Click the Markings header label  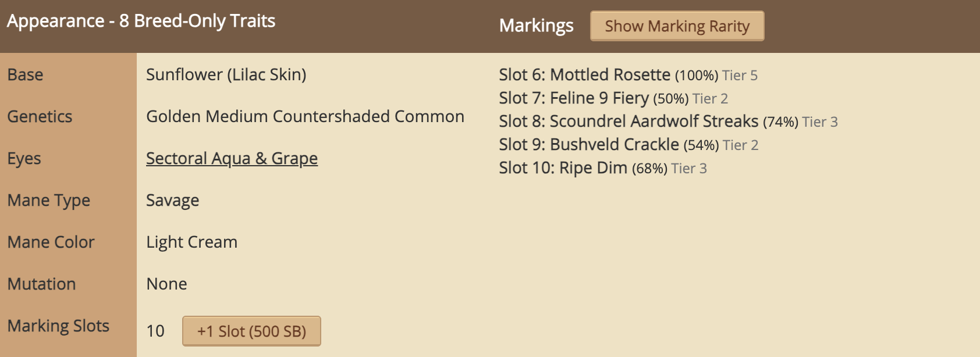tap(536, 26)
